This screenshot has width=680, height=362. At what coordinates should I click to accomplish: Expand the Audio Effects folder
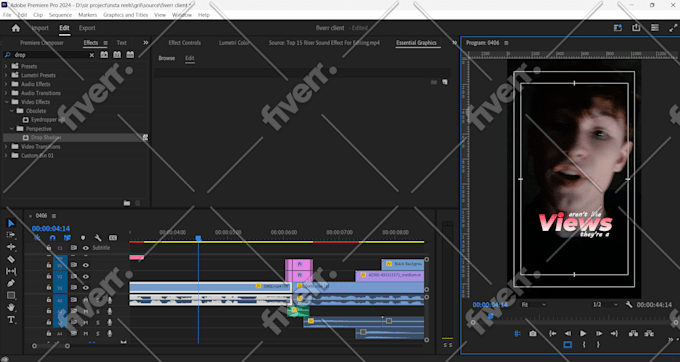click(x=6, y=84)
